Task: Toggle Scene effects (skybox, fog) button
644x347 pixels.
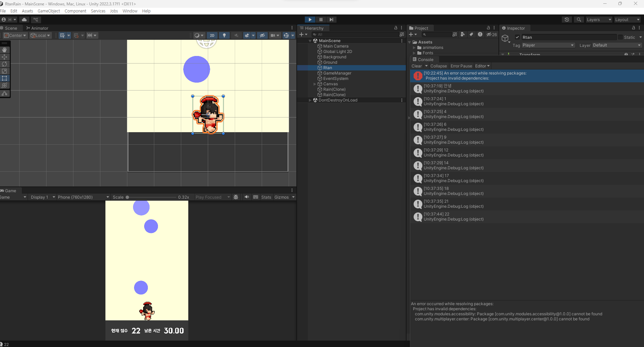Action: (x=247, y=35)
